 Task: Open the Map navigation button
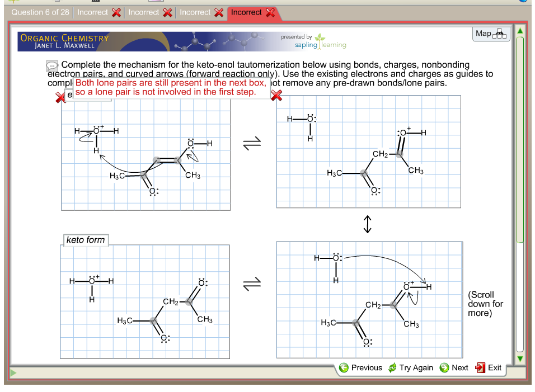491,34
